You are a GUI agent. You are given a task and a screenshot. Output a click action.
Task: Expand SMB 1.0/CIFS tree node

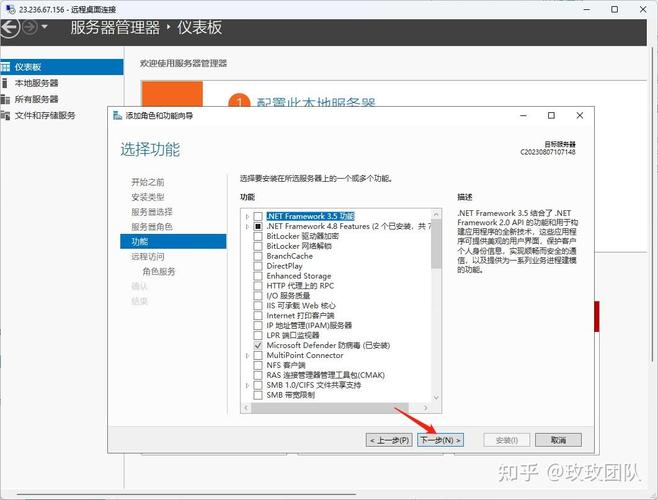coord(247,385)
